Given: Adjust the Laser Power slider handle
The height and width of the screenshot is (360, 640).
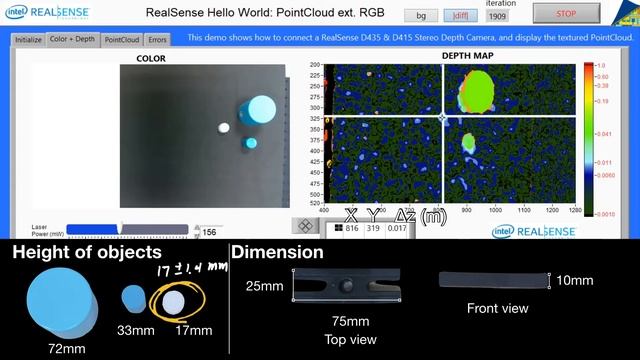Looking at the screenshot, I should [x=120, y=229].
